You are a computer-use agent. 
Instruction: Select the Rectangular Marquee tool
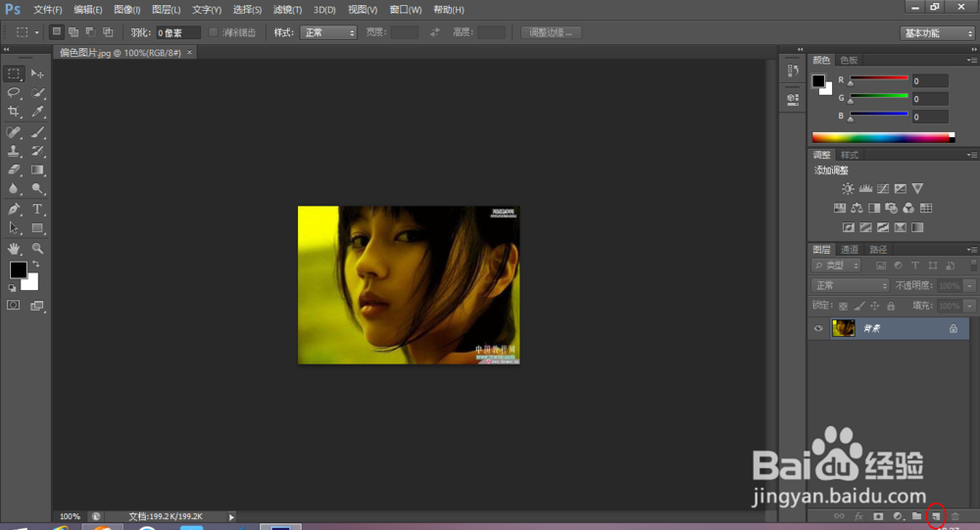[x=14, y=73]
